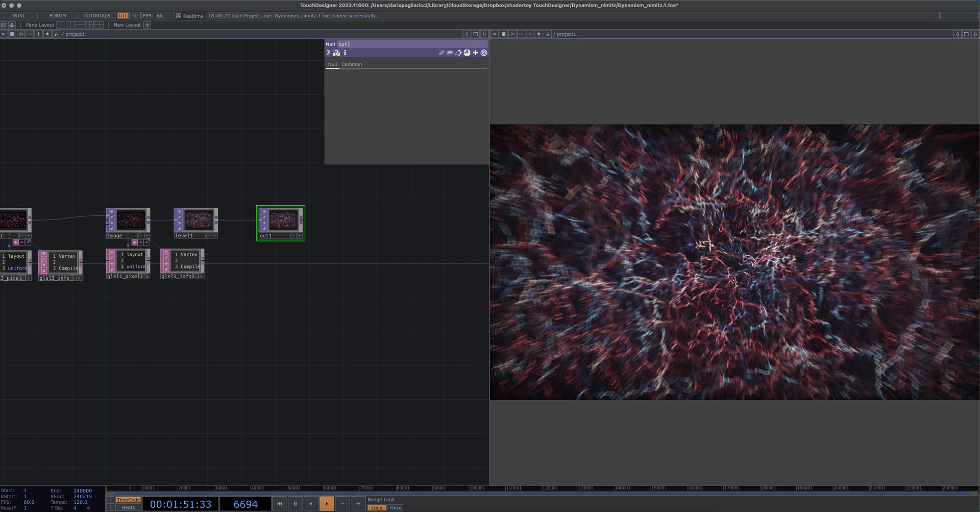Click right pane bookmark star icon
The width and height of the screenshot is (980, 512).
[538, 34]
